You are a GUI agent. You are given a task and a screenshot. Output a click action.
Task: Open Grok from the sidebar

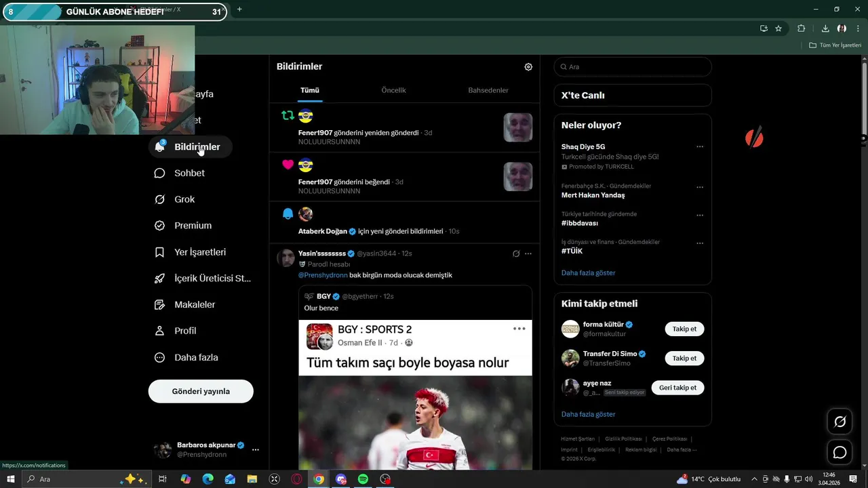[175, 199]
